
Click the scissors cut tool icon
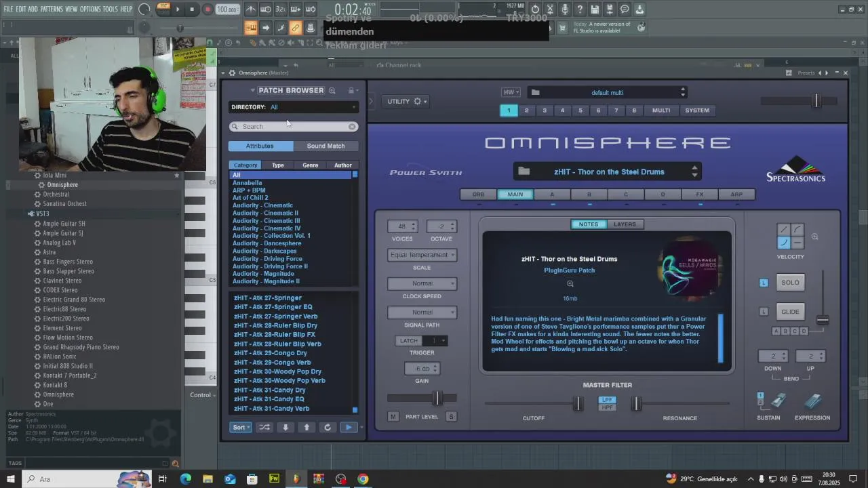pos(550,9)
